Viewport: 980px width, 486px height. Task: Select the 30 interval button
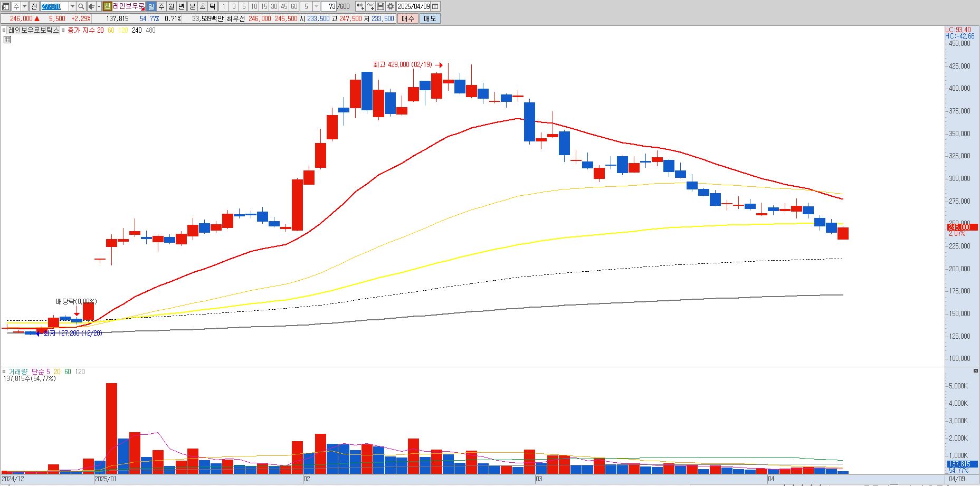coord(274,6)
